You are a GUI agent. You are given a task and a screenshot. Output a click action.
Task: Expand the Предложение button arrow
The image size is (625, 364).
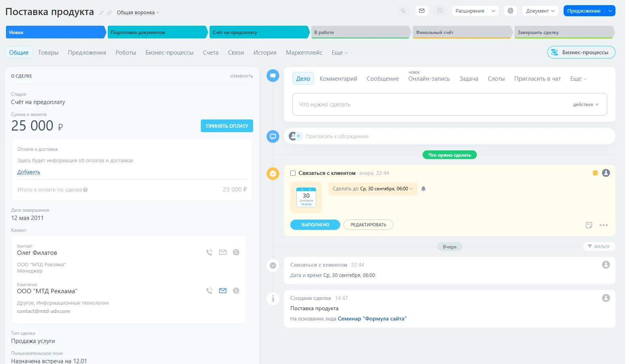pyautogui.click(x=610, y=11)
